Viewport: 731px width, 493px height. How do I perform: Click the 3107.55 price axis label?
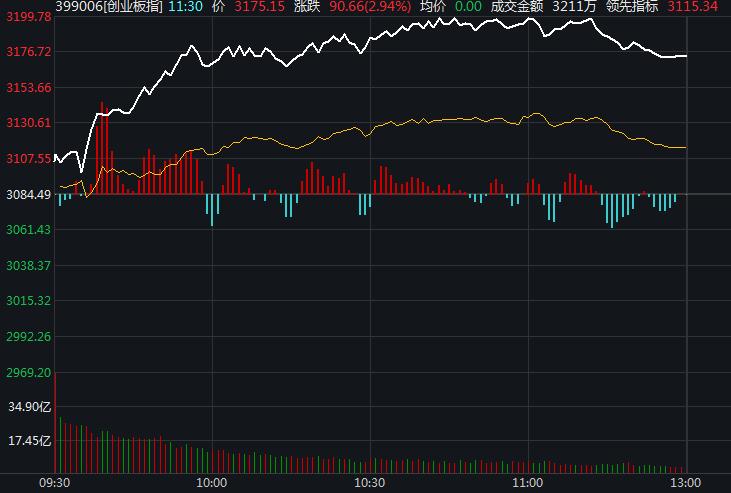(x=28, y=159)
